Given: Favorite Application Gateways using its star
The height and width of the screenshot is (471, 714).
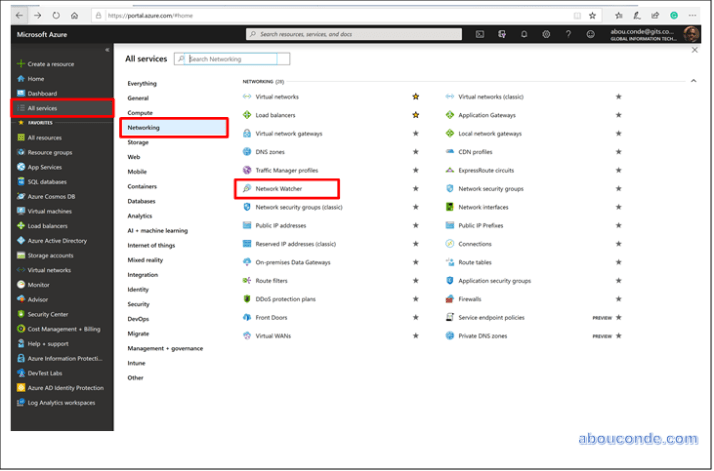Looking at the screenshot, I should click(619, 115).
